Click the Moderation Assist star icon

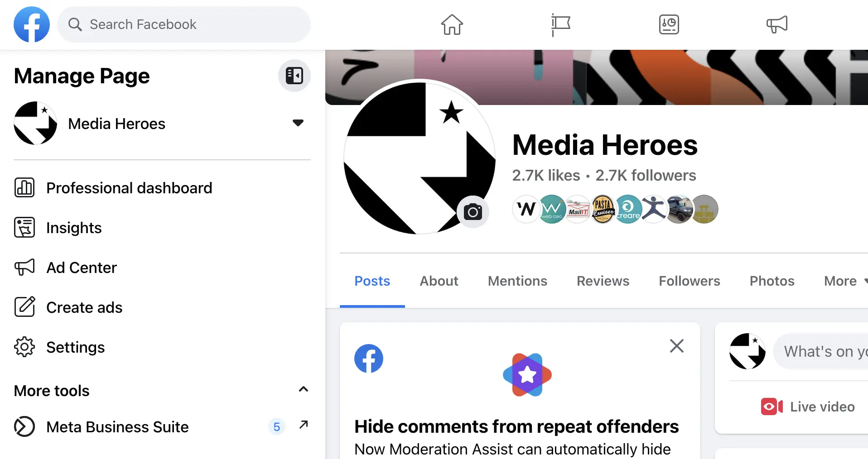tap(527, 375)
